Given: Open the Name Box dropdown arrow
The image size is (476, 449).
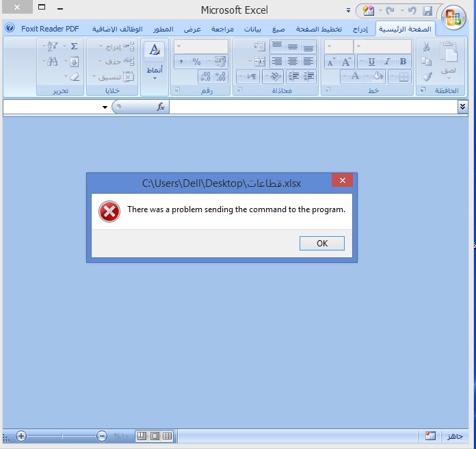Looking at the screenshot, I should (105, 107).
